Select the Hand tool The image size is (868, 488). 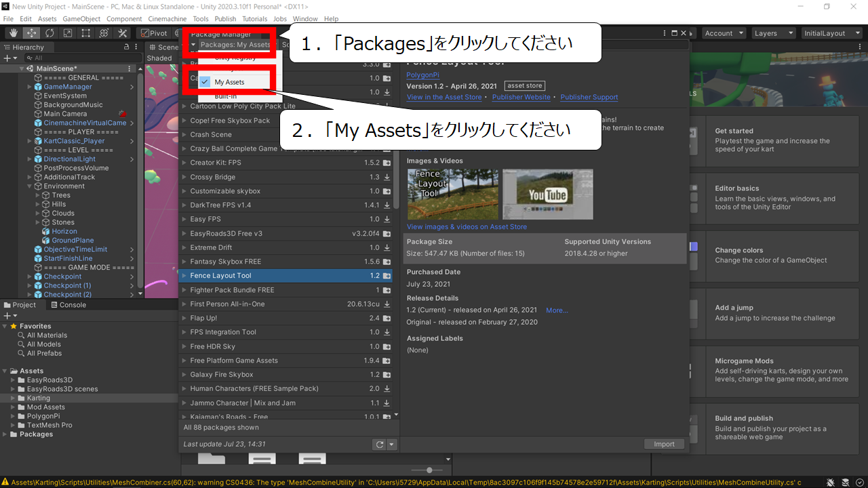(x=13, y=33)
